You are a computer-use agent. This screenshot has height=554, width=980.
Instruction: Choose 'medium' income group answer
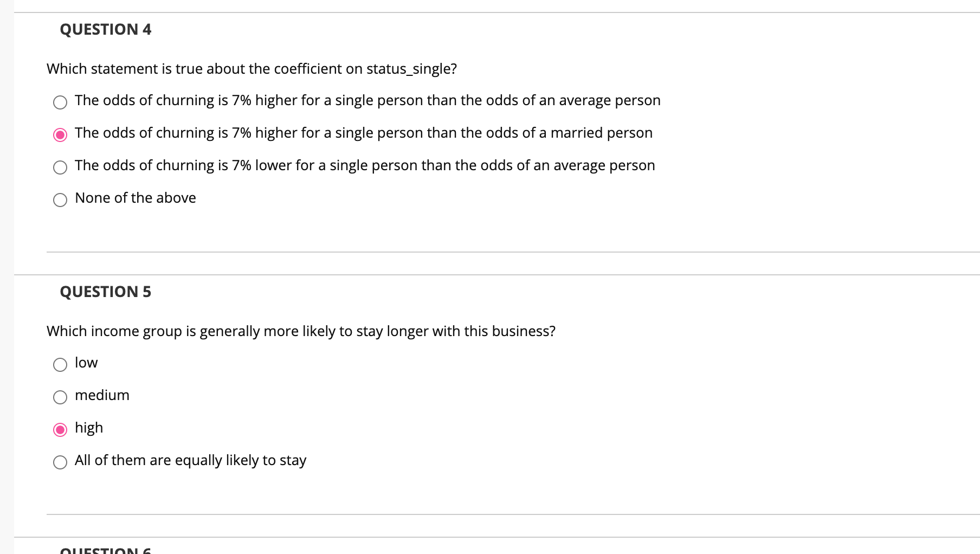pos(60,397)
